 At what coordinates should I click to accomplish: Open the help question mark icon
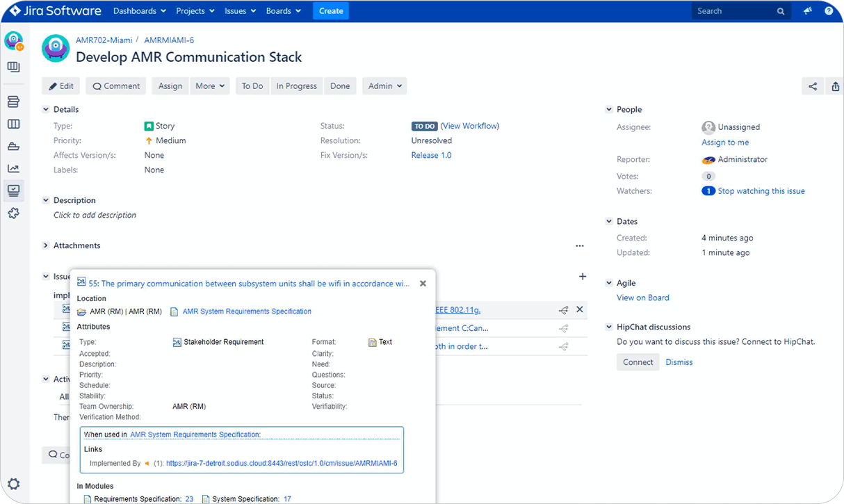point(829,11)
